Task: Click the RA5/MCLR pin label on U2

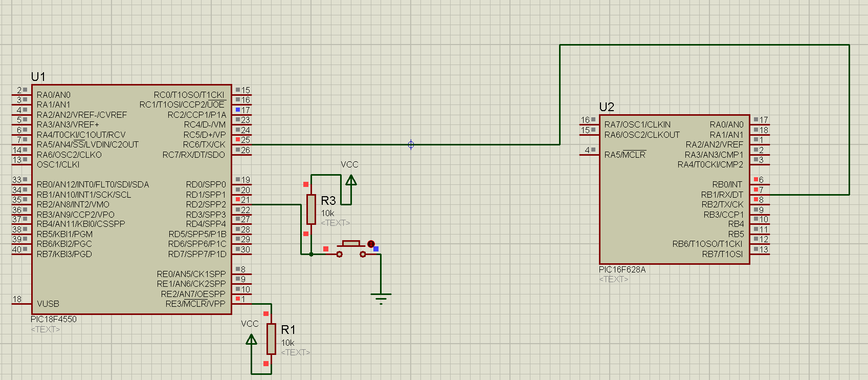Action: 625,155
